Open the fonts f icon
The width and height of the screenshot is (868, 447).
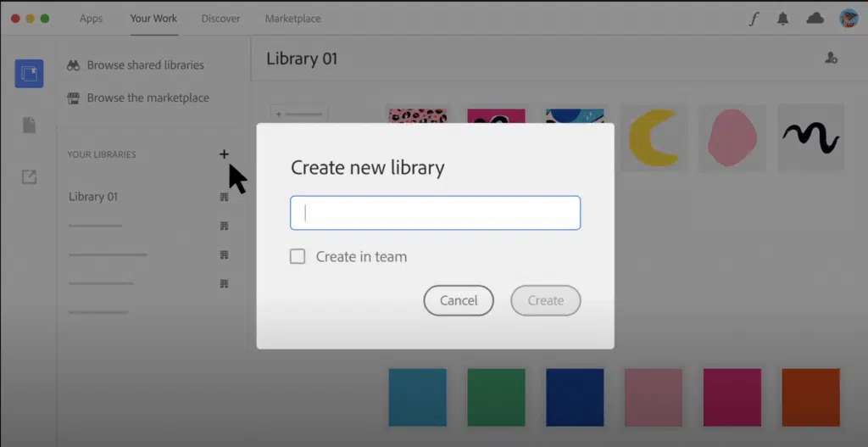tap(753, 19)
